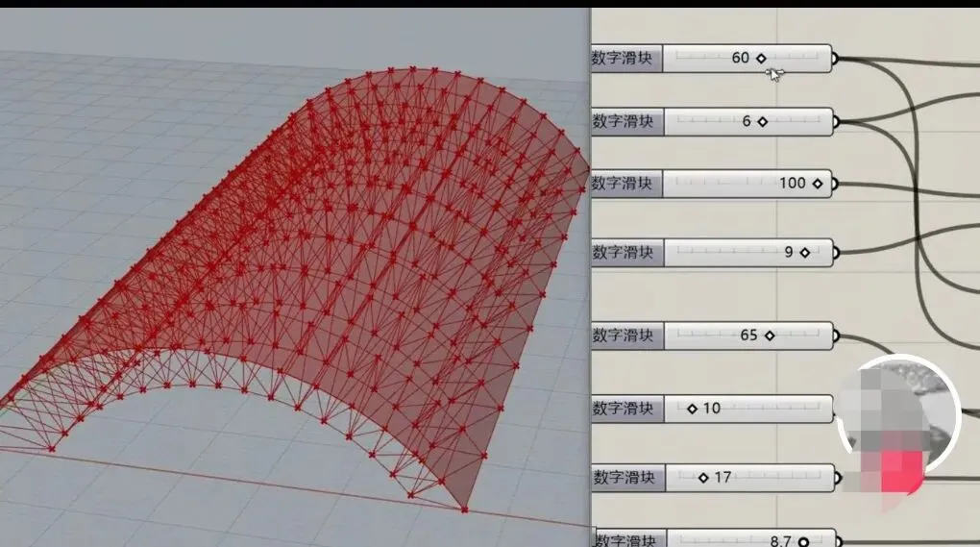
Task: Click the output connector of the 9 slider
Action: [x=836, y=253]
